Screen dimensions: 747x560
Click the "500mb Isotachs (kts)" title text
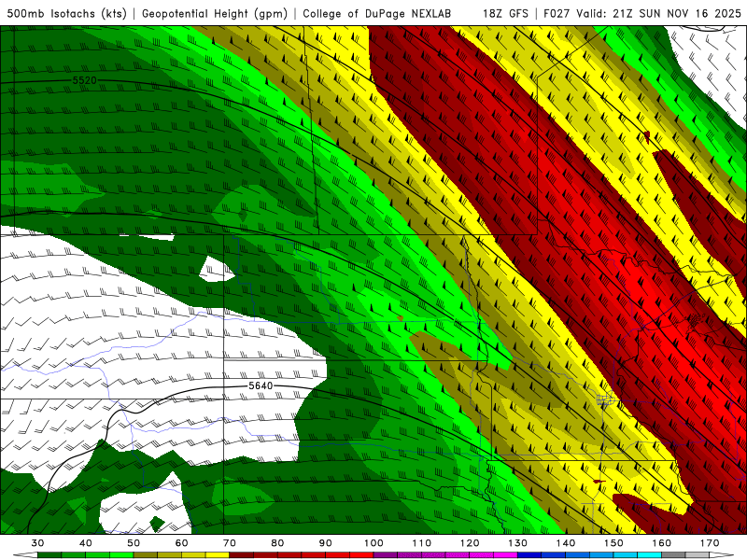[x=67, y=13]
